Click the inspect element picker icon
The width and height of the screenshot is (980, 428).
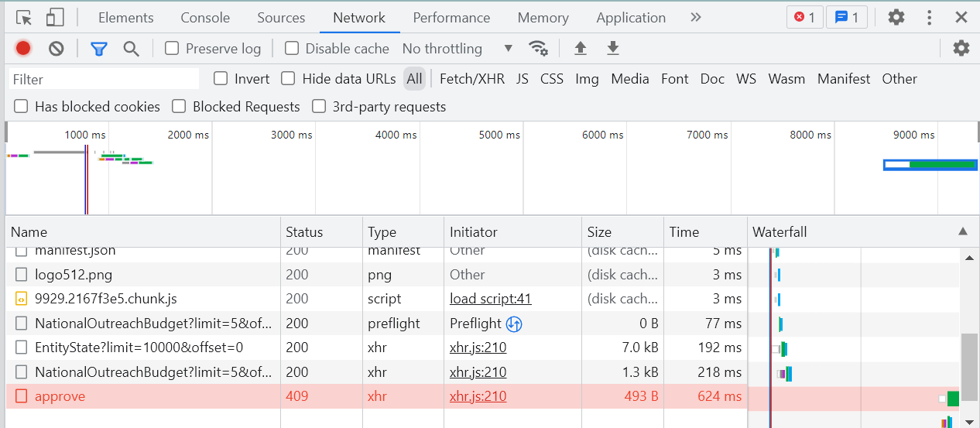24,17
